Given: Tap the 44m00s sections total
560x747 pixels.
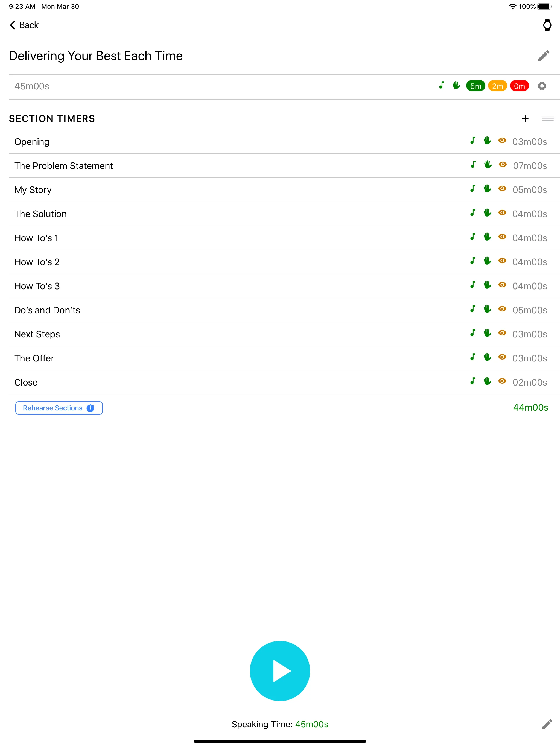Looking at the screenshot, I should point(530,408).
